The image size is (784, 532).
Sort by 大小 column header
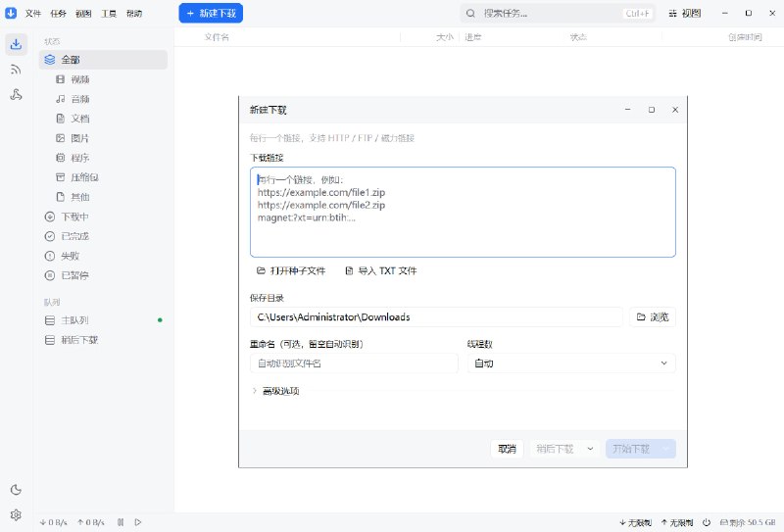(445, 37)
